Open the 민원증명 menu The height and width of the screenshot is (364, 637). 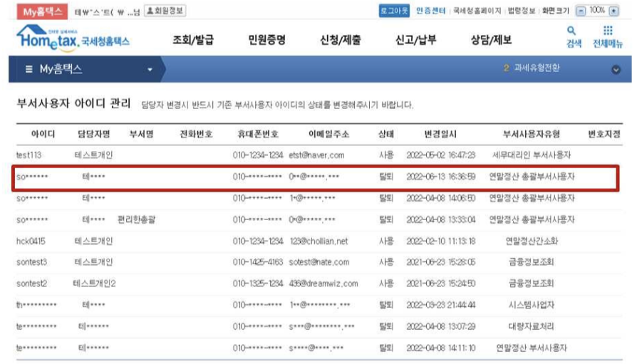click(266, 40)
